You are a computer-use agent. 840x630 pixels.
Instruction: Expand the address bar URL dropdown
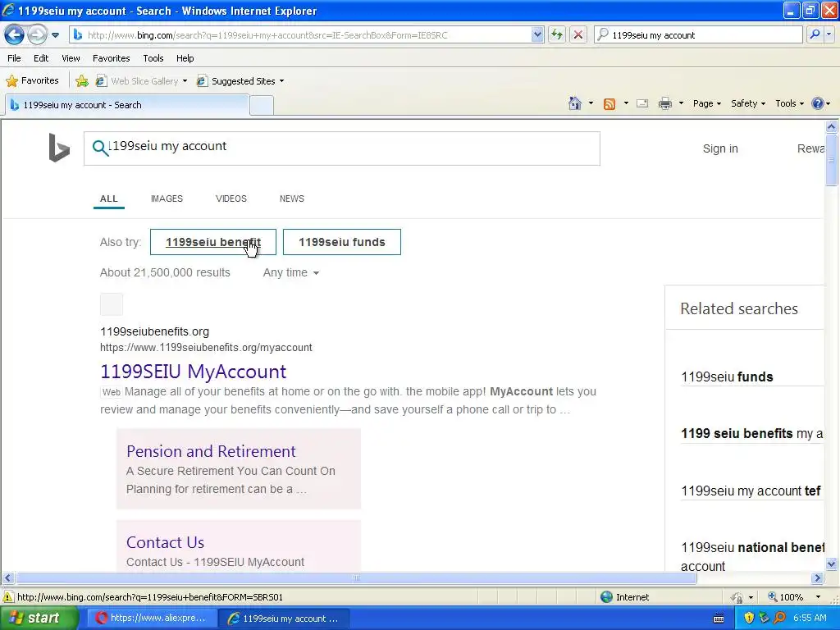tap(537, 34)
